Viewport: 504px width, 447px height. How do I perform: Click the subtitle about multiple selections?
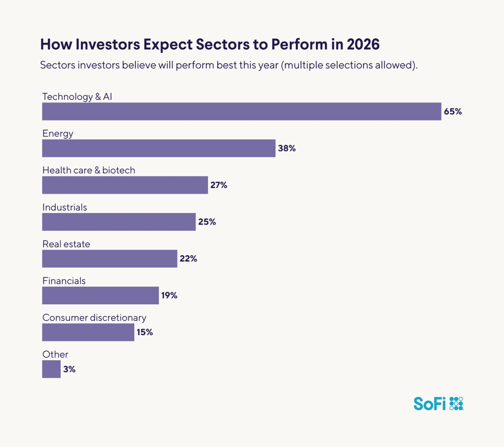(229, 65)
